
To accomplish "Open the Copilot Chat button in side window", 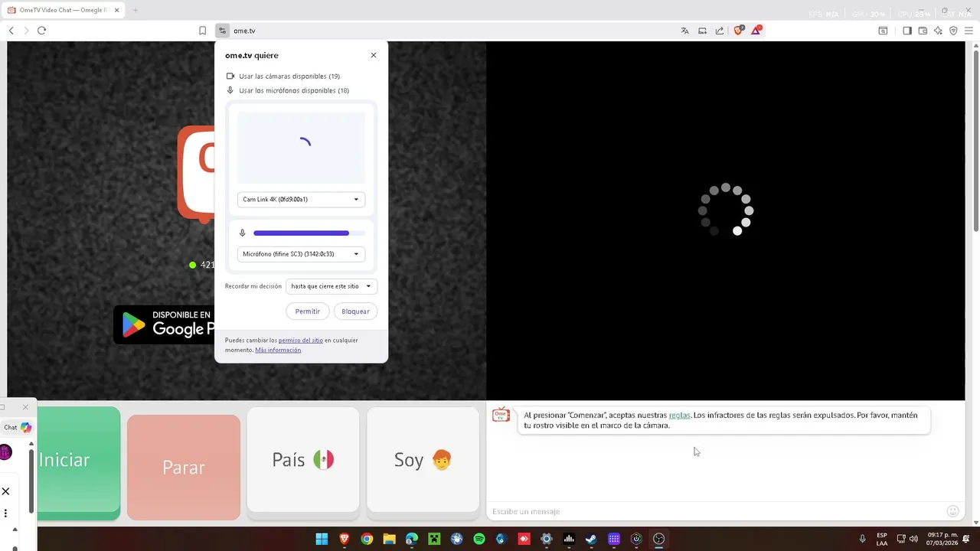I will click(x=18, y=428).
